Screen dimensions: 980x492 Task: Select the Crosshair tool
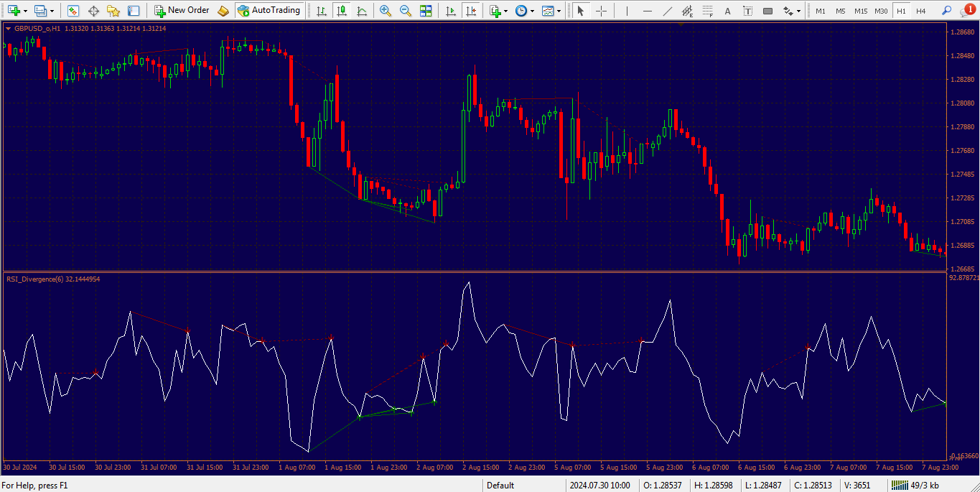tap(601, 10)
